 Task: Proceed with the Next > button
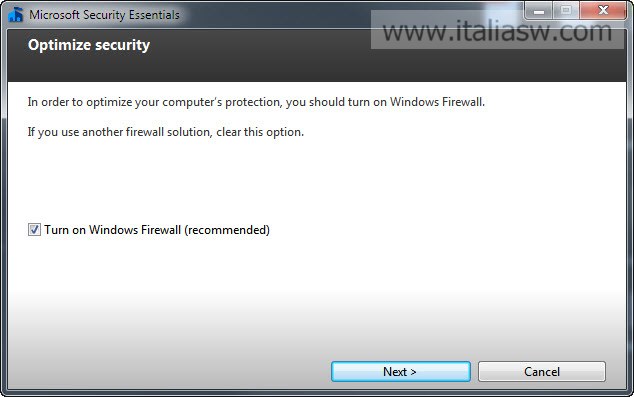(x=401, y=372)
